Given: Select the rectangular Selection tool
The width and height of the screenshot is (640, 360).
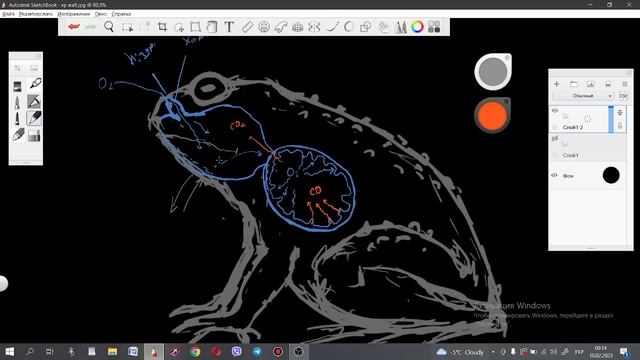Looking at the screenshot, I should pyautogui.click(x=127, y=27).
